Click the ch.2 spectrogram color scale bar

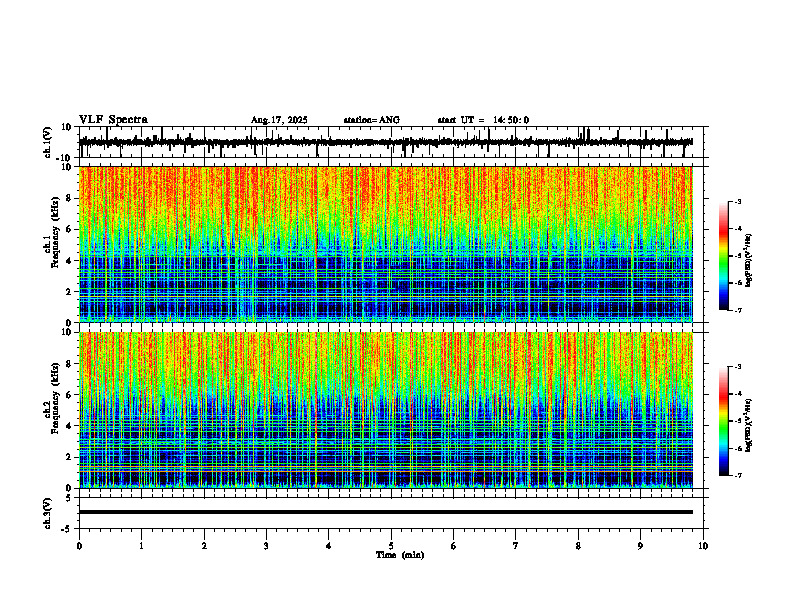(724, 421)
